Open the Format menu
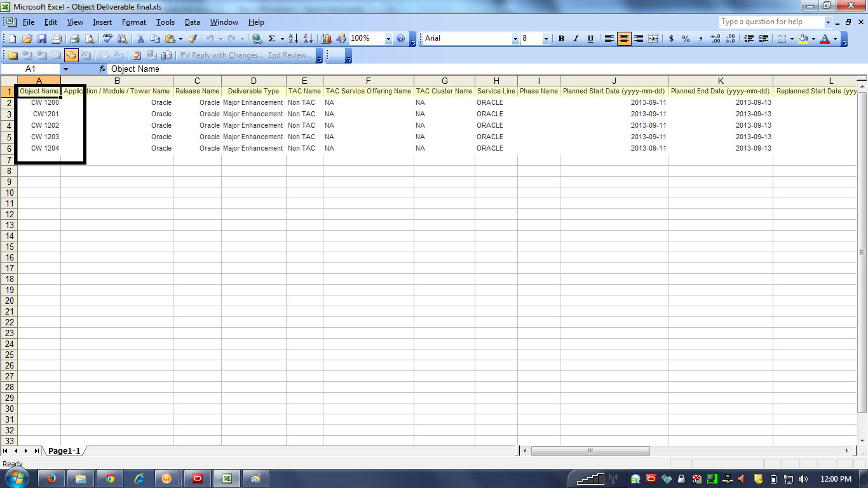The width and height of the screenshot is (868, 488). click(134, 22)
